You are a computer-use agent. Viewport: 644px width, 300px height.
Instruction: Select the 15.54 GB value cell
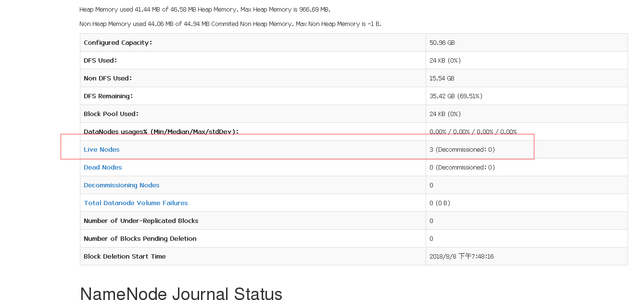442,78
